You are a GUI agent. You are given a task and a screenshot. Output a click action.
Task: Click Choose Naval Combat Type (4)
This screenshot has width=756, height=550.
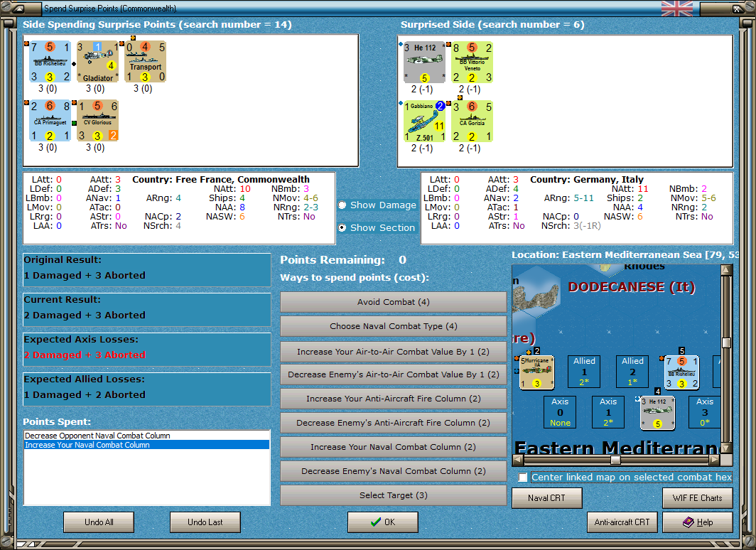pyautogui.click(x=393, y=326)
